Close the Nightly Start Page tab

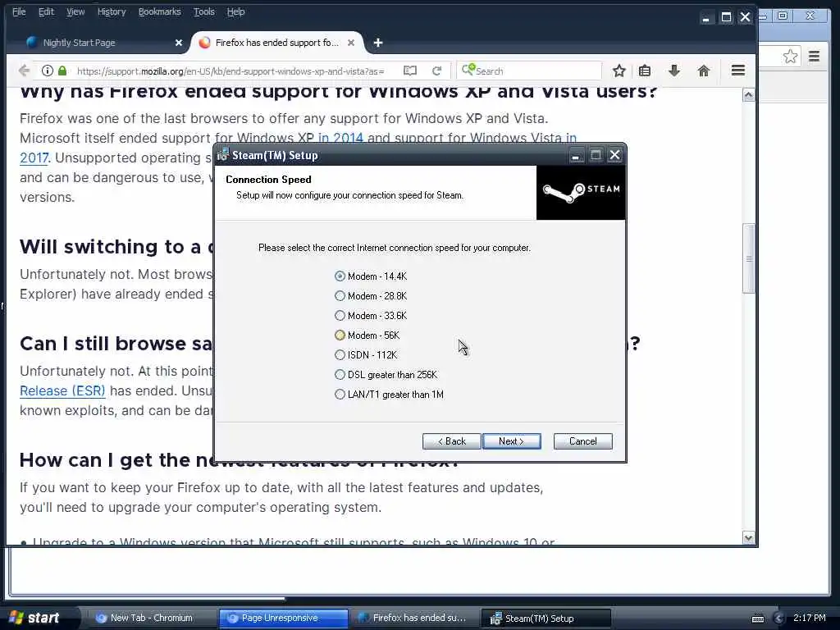pyautogui.click(x=178, y=43)
